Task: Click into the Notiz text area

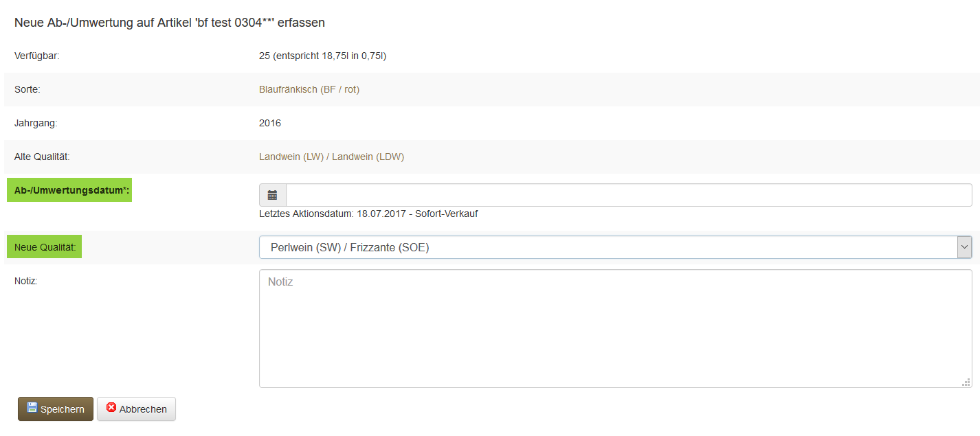Action: [614, 328]
